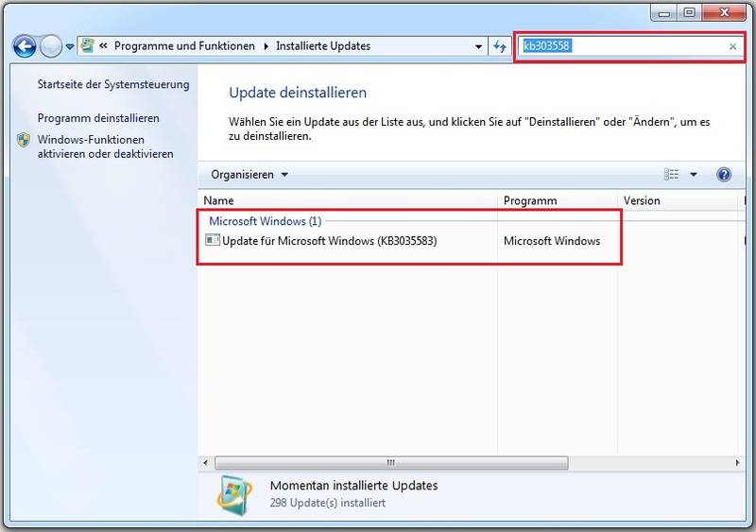The image size is (756, 532).
Task: Click the Forward navigation arrow button
Action: pyautogui.click(x=51, y=46)
